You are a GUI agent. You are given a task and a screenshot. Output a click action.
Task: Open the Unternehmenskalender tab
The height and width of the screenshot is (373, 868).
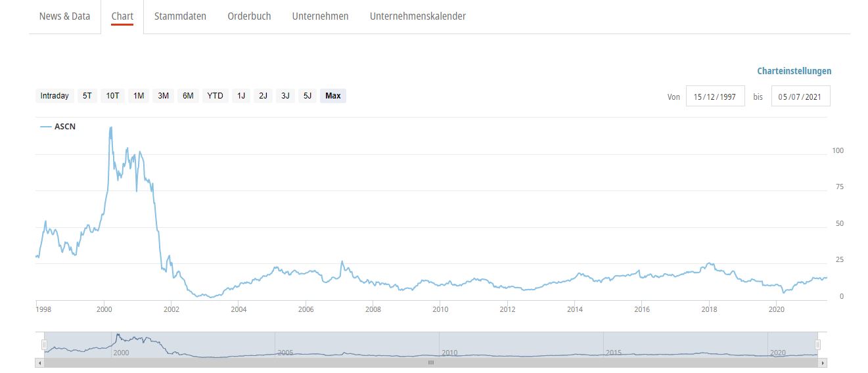417,16
